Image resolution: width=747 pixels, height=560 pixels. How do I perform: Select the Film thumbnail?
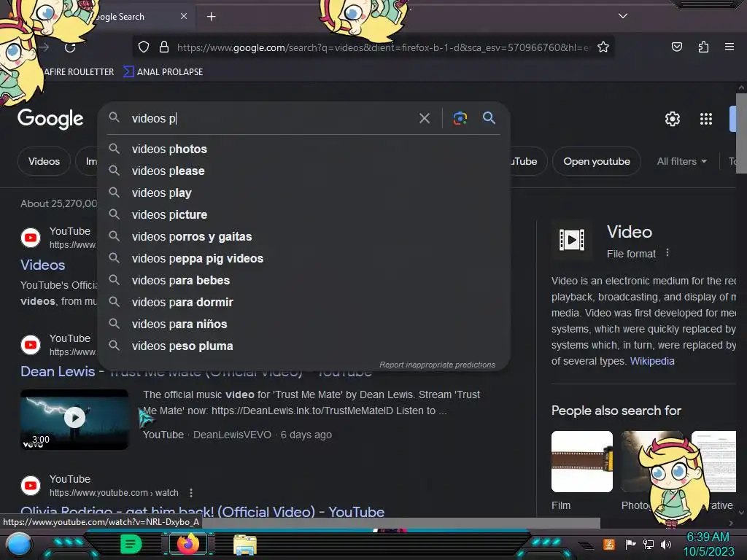[x=581, y=462]
